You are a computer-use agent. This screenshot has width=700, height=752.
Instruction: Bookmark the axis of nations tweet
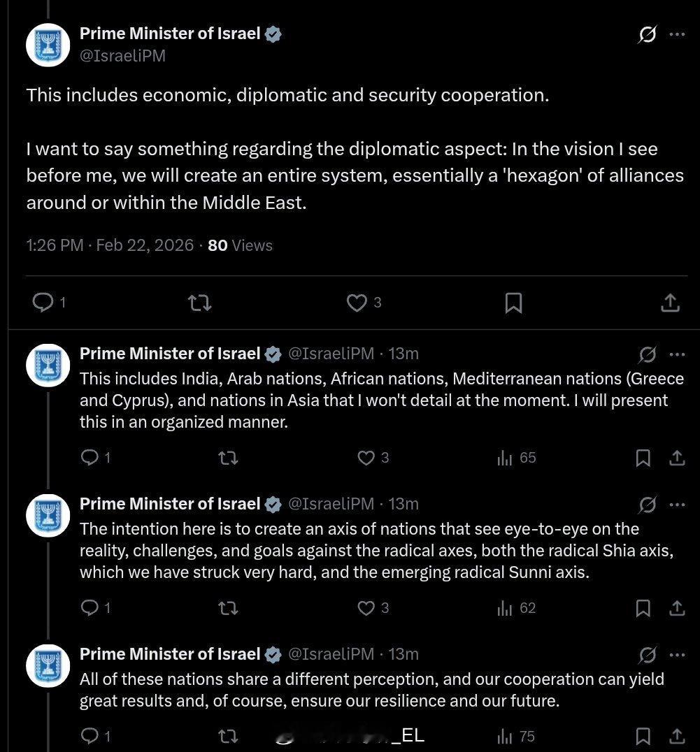coord(643,608)
